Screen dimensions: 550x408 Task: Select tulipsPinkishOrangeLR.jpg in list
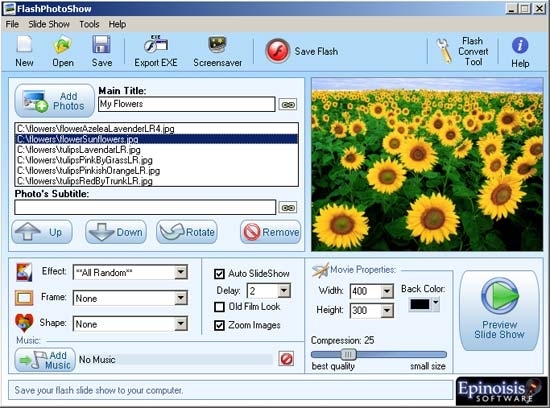156,171
